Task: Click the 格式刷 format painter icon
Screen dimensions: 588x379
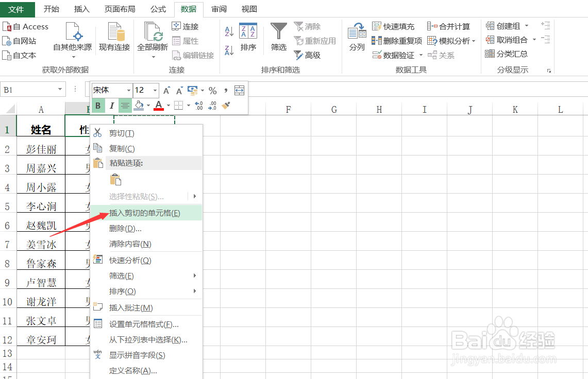Action: (225, 105)
